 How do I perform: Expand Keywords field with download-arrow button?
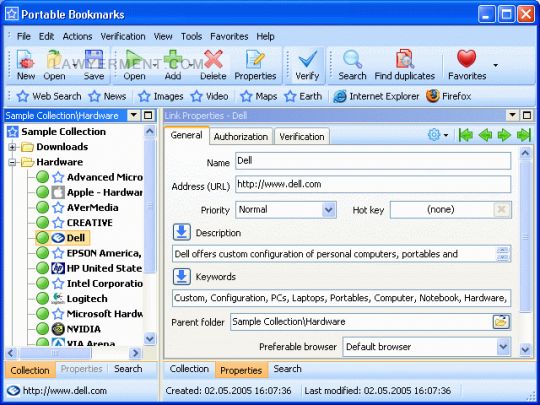click(181, 277)
